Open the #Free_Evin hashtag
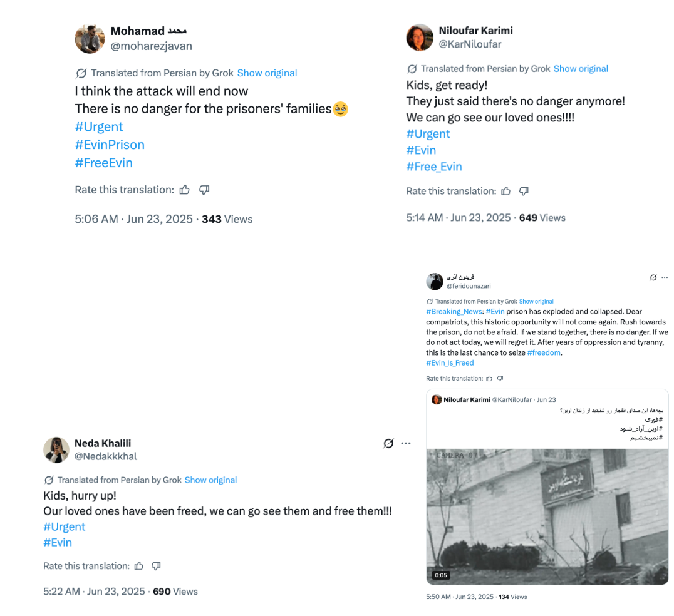This screenshot has width=674, height=616. 434,167
